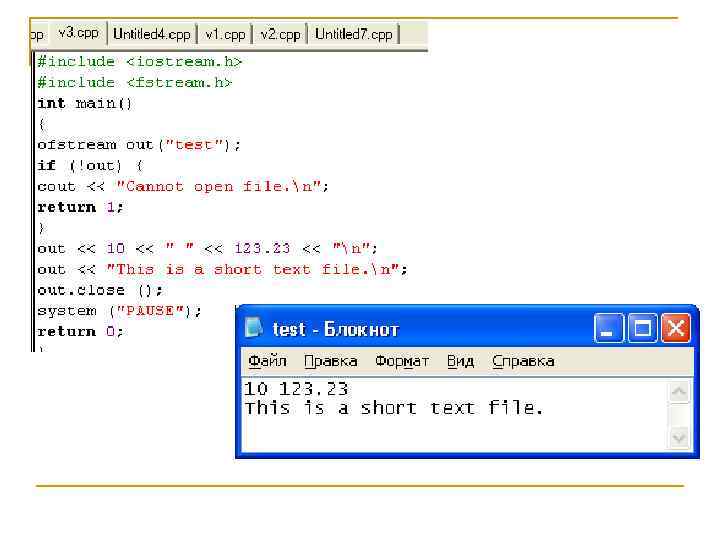Click the 'out << 10 << " " << 123.23' line

coord(207,249)
